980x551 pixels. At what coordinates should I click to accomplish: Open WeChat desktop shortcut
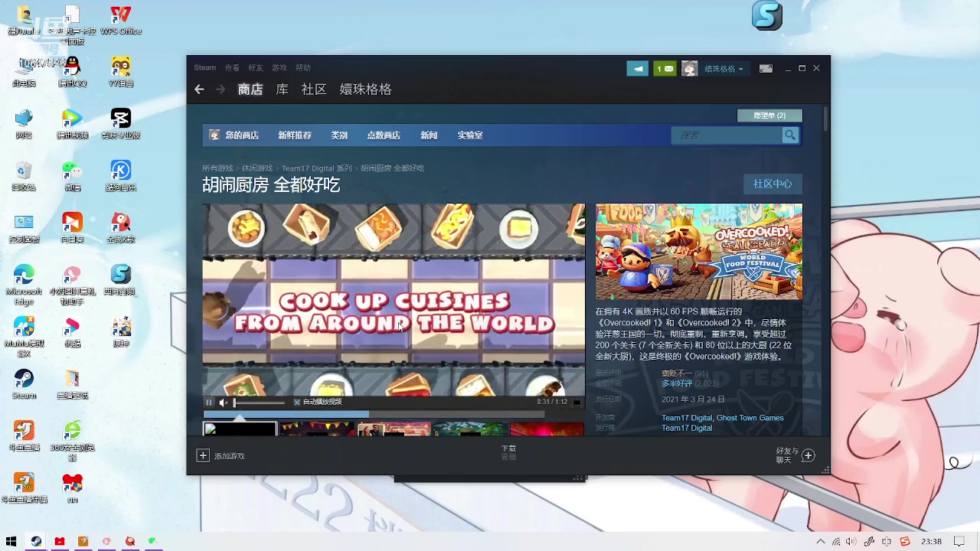[x=72, y=176]
